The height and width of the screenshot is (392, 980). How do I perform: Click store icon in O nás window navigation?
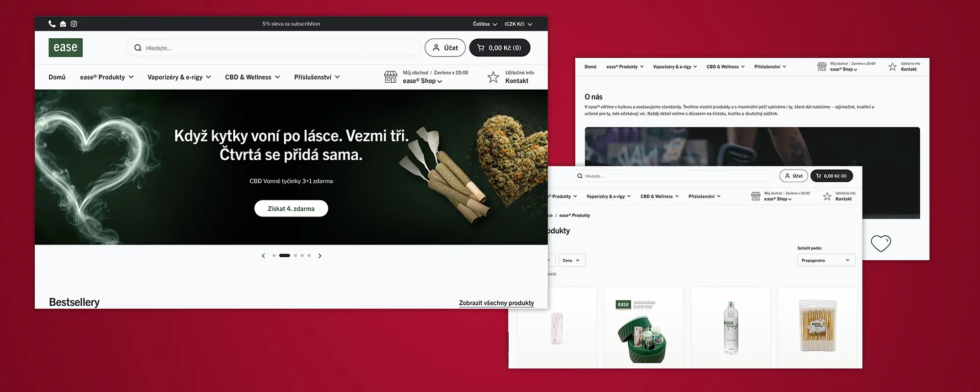[x=822, y=67]
